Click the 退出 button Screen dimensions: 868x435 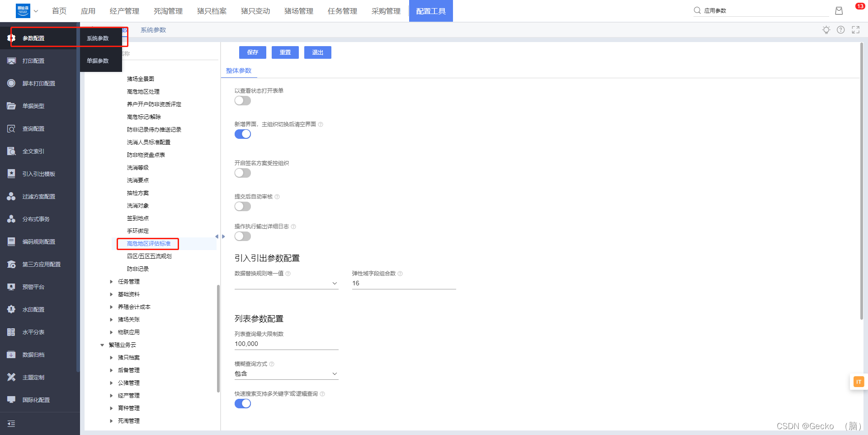[318, 52]
